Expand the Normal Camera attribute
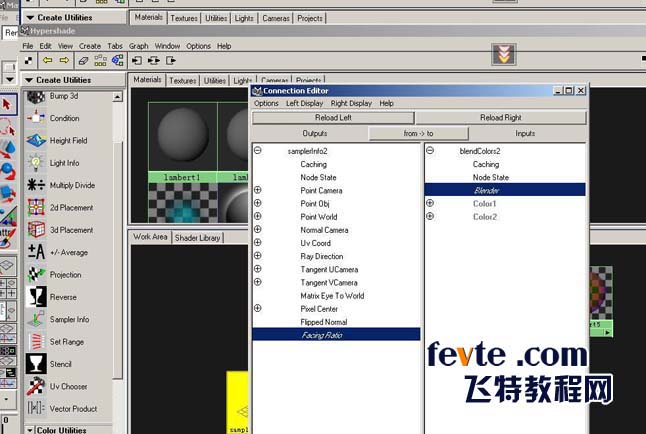 [257, 229]
